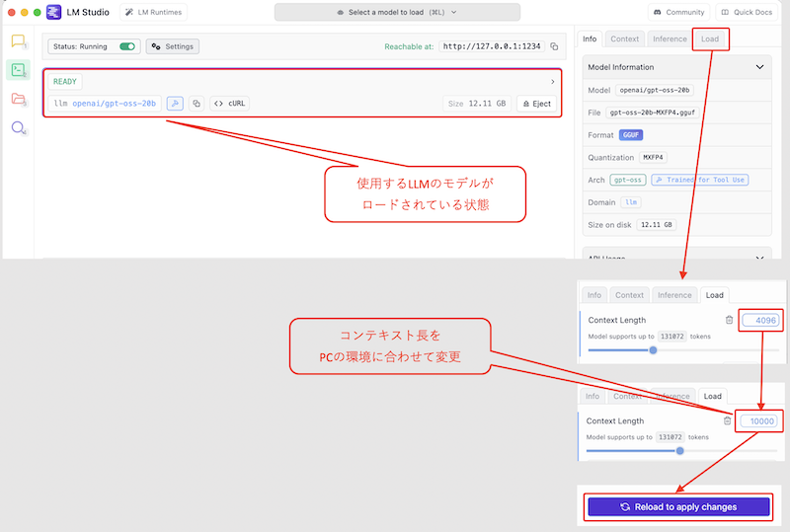Click the gpt-oss architecture tag
The image size is (790, 532).
coord(628,180)
